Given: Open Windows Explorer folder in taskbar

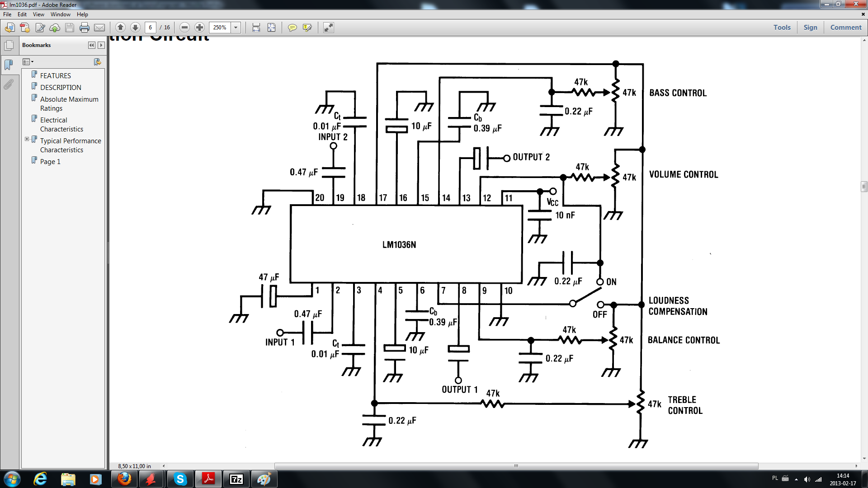Looking at the screenshot, I should pos(68,479).
